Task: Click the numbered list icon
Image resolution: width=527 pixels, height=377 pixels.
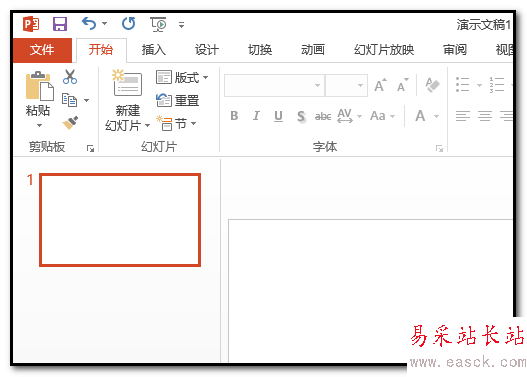Action: click(497, 84)
